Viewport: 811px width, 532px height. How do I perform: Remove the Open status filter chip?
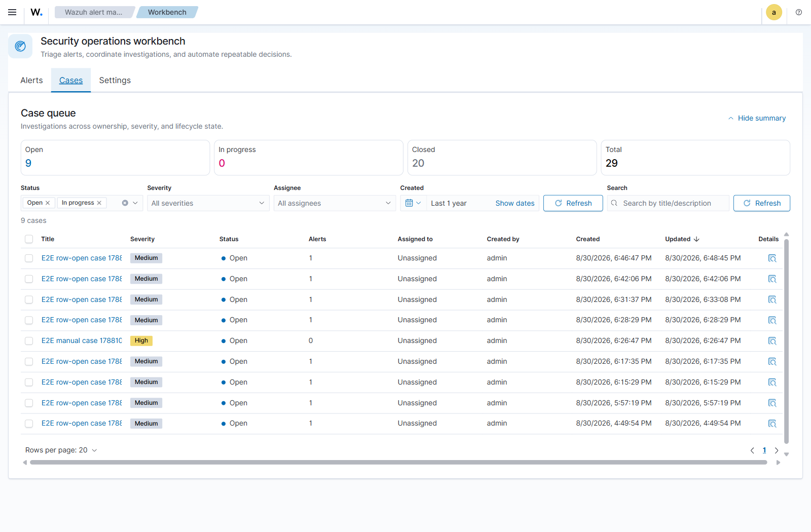coord(48,203)
